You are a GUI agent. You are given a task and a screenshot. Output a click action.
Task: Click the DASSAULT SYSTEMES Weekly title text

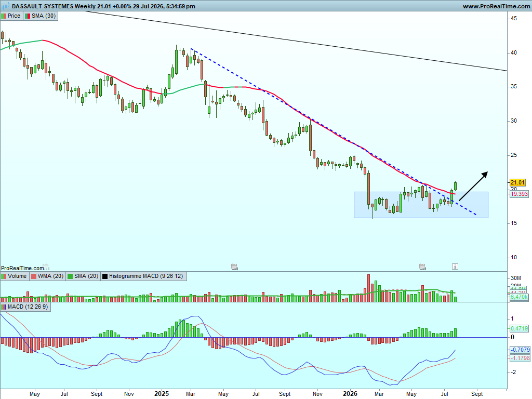tap(54, 6)
